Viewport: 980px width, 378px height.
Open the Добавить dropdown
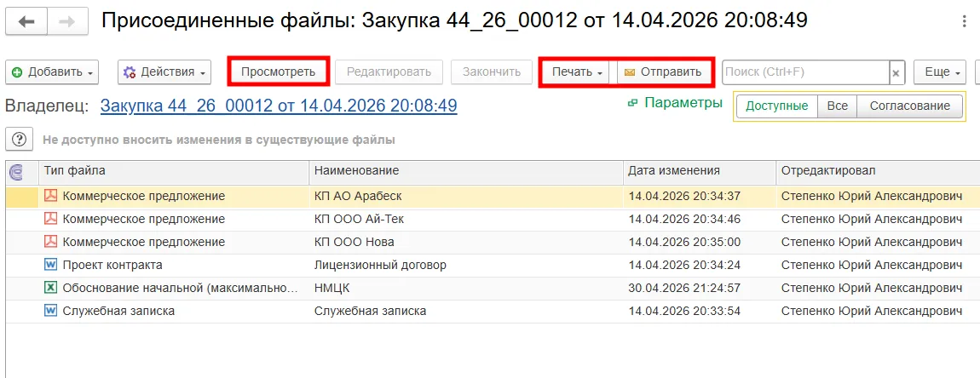pos(52,72)
